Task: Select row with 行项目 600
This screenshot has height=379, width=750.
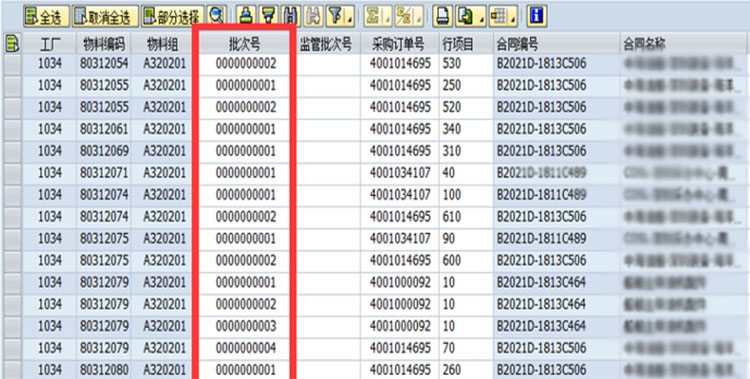Action: (13, 260)
